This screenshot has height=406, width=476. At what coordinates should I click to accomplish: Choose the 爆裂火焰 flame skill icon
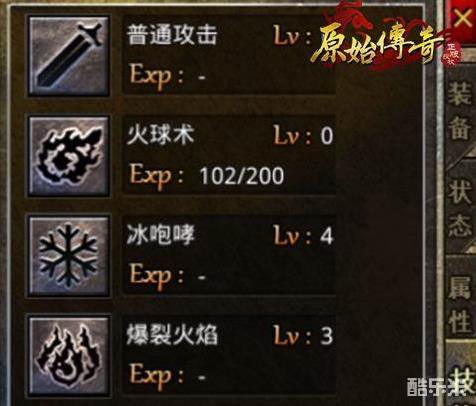(69, 356)
